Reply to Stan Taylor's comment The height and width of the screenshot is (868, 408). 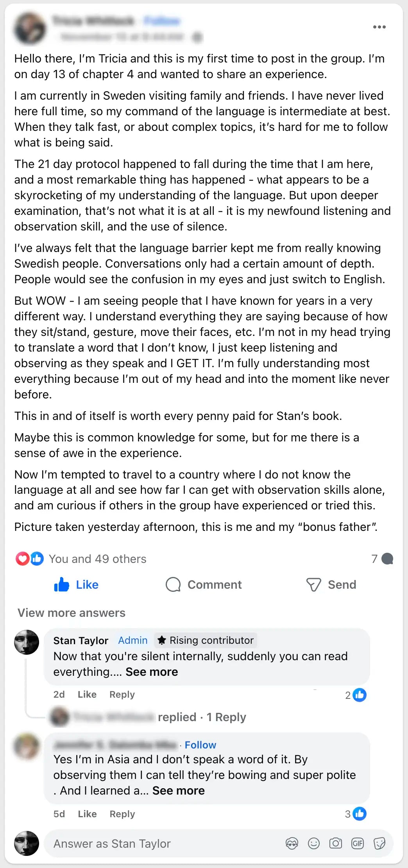[x=122, y=694]
